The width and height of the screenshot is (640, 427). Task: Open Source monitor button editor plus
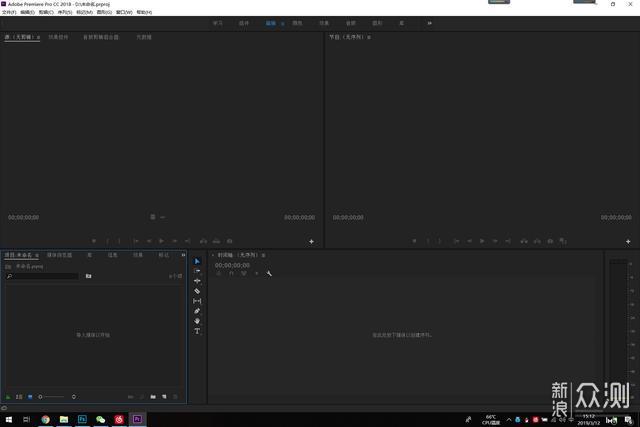[311, 241]
